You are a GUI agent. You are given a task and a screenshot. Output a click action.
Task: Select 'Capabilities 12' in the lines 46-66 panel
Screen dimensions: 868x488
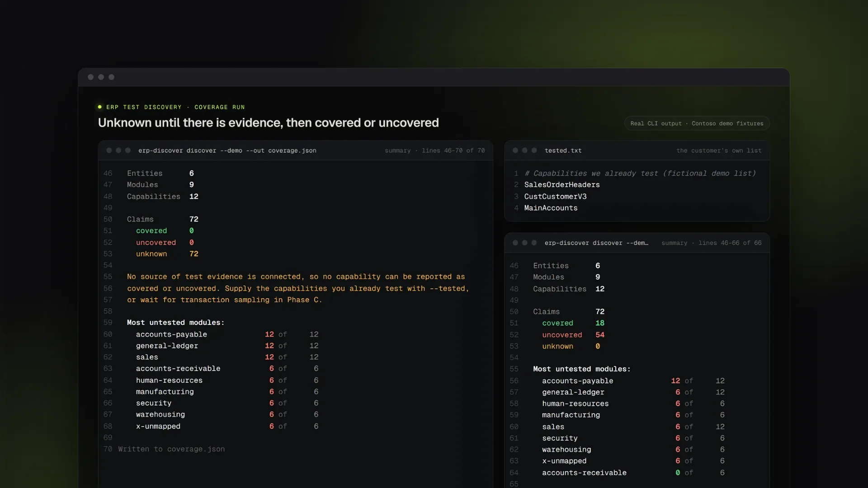point(569,289)
